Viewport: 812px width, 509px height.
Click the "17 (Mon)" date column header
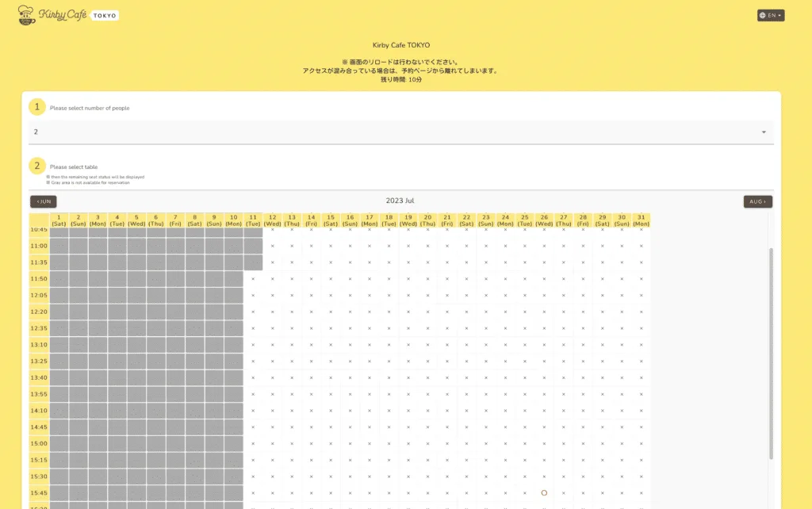point(370,220)
